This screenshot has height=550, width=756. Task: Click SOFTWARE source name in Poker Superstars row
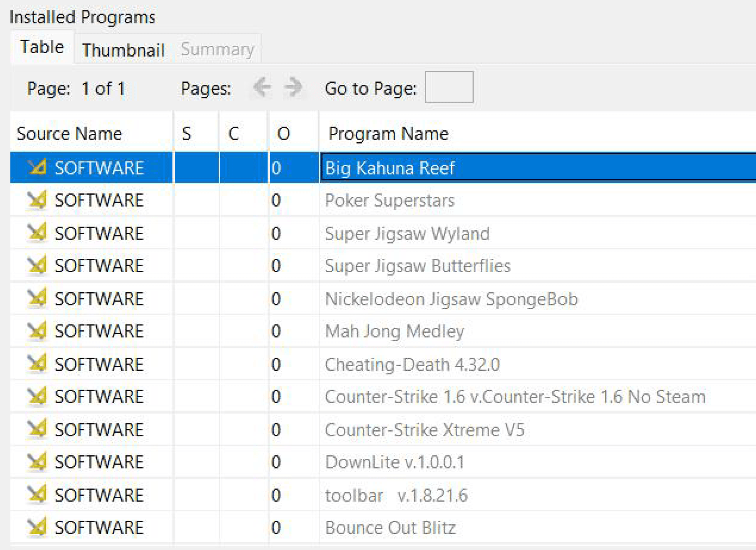click(99, 200)
